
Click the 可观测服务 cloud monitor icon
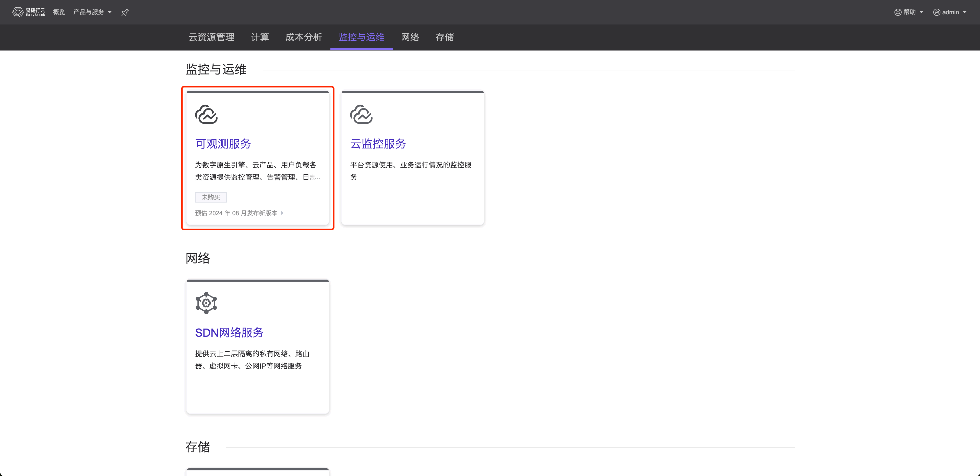point(206,115)
